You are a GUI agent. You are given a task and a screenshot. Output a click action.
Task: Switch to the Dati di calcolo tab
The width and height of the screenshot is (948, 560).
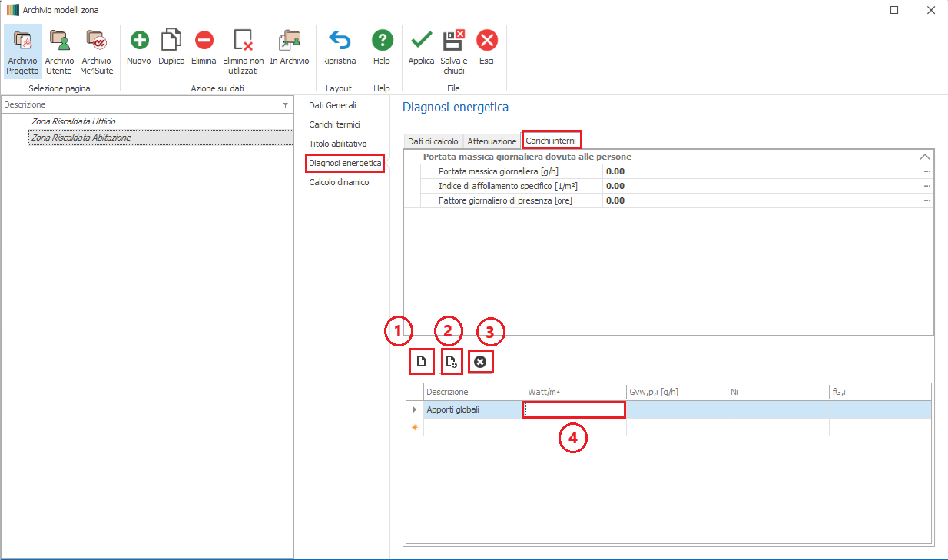433,141
